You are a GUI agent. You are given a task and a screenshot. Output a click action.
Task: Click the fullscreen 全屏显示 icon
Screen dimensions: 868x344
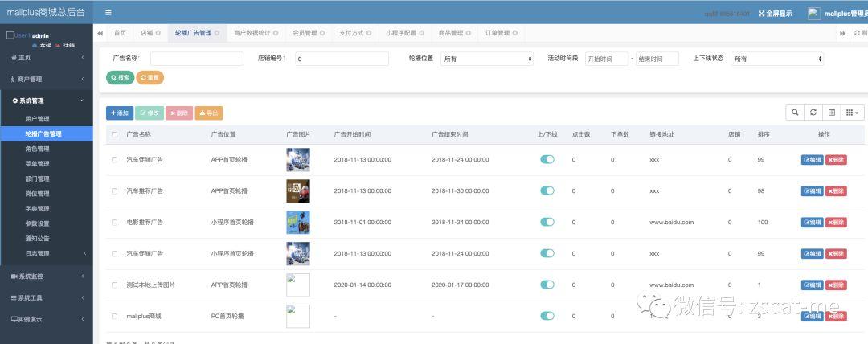click(x=761, y=14)
